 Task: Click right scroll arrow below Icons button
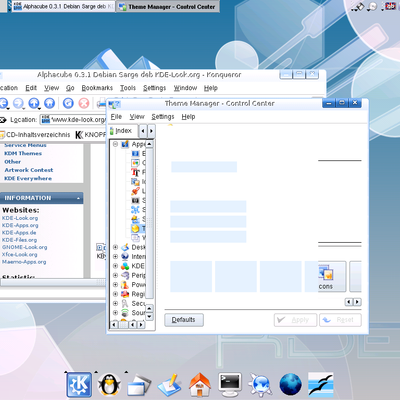pos(357,302)
